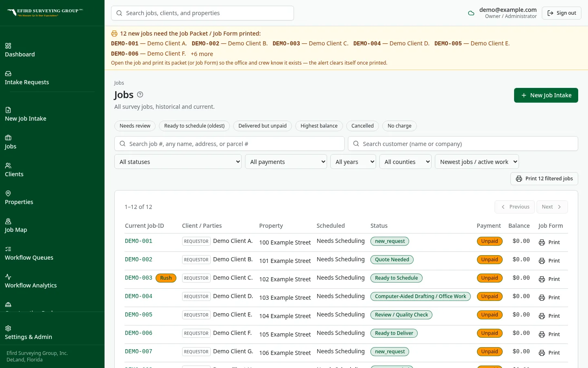Open the All statuses dropdown
The width and height of the screenshot is (588, 368).
178,162
